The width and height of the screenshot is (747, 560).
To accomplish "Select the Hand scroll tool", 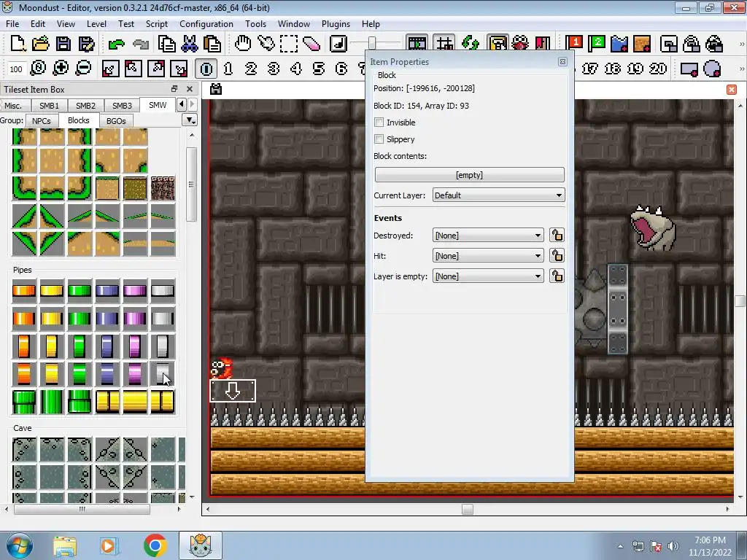I will tap(242, 44).
